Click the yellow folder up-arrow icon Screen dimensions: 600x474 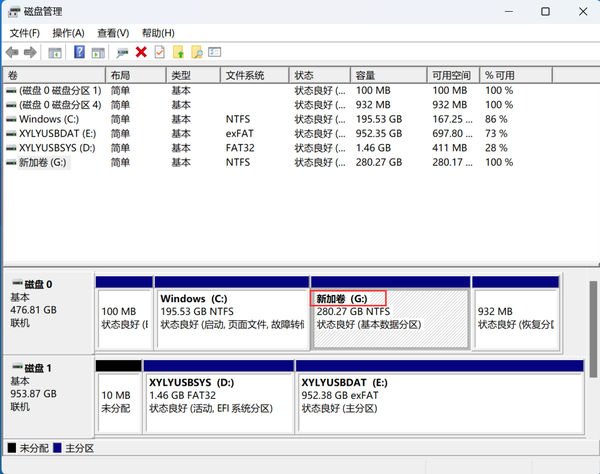pyautogui.click(x=178, y=52)
